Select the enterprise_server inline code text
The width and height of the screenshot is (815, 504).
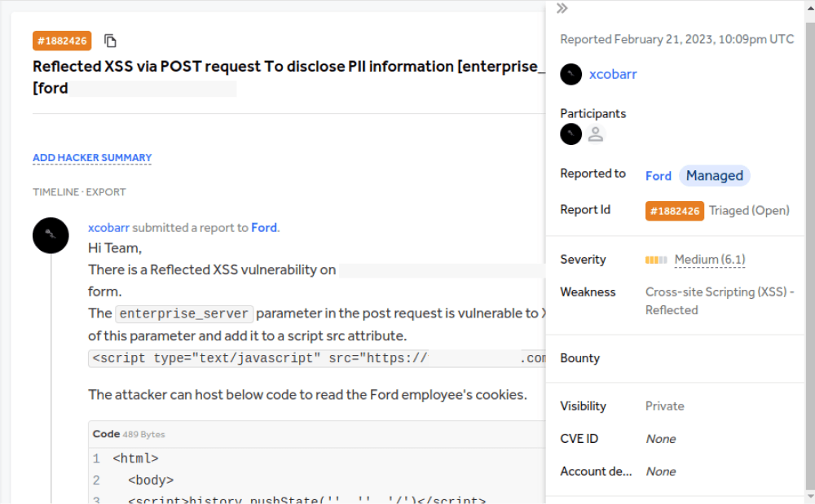point(184,314)
